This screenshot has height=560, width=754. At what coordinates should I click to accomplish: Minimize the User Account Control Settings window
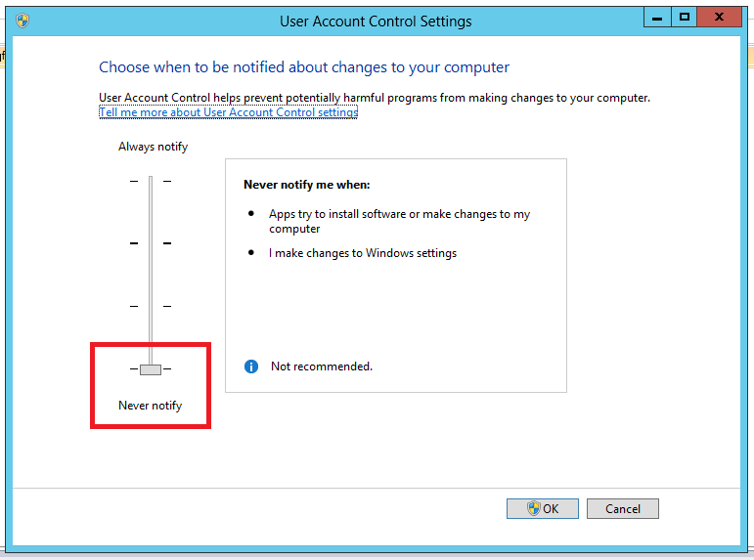tap(657, 17)
